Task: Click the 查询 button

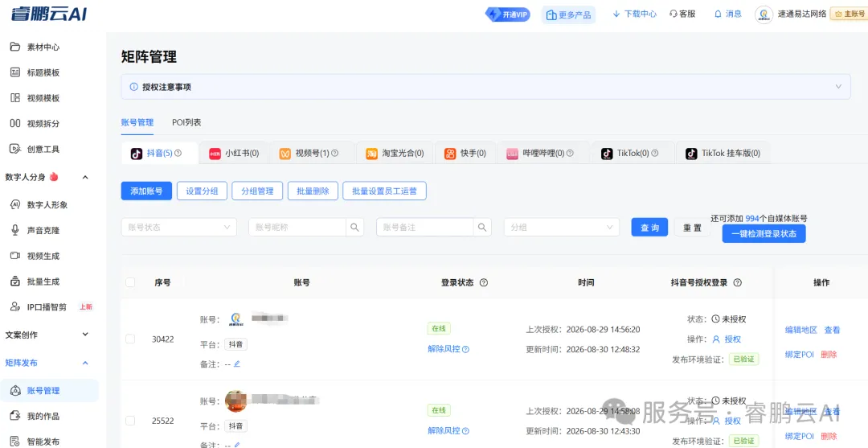Action: coord(650,227)
